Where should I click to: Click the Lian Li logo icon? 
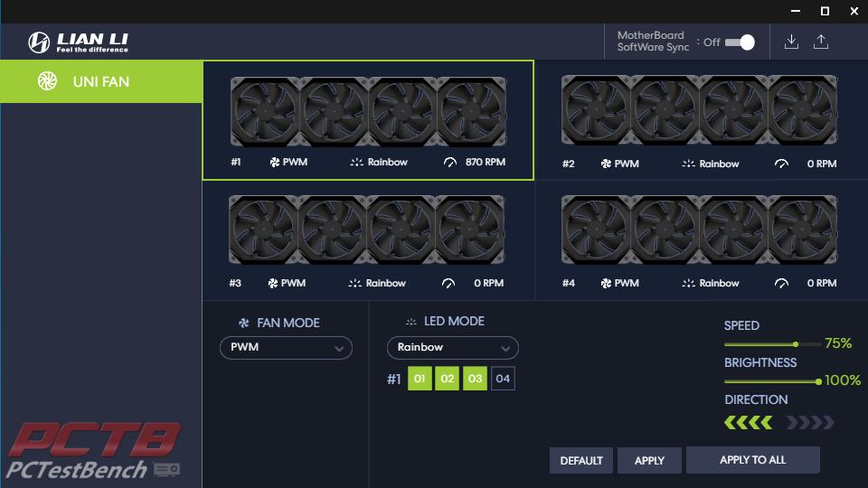pos(39,42)
